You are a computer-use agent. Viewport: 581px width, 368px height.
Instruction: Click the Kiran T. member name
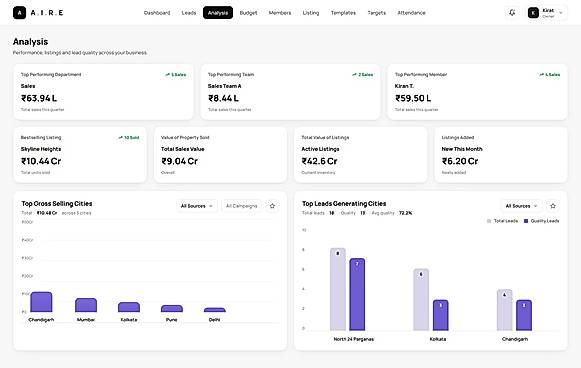click(x=404, y=86)
